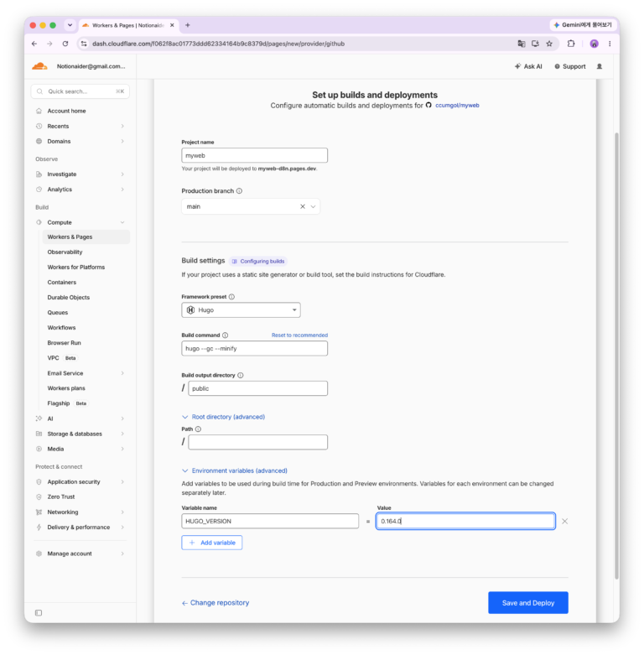Clear the main branch selection X

pos(303,206)
